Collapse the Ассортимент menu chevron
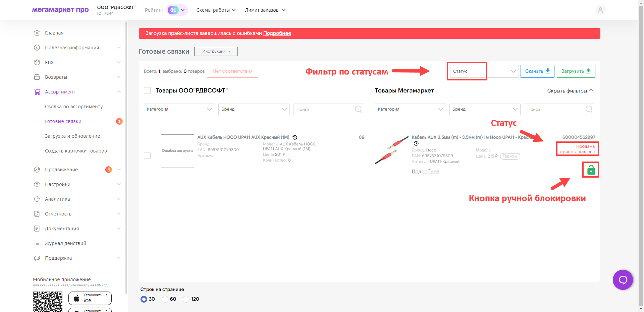Image resolution: width=644 pixels, height=312 pixels. (x=119, y=92)
